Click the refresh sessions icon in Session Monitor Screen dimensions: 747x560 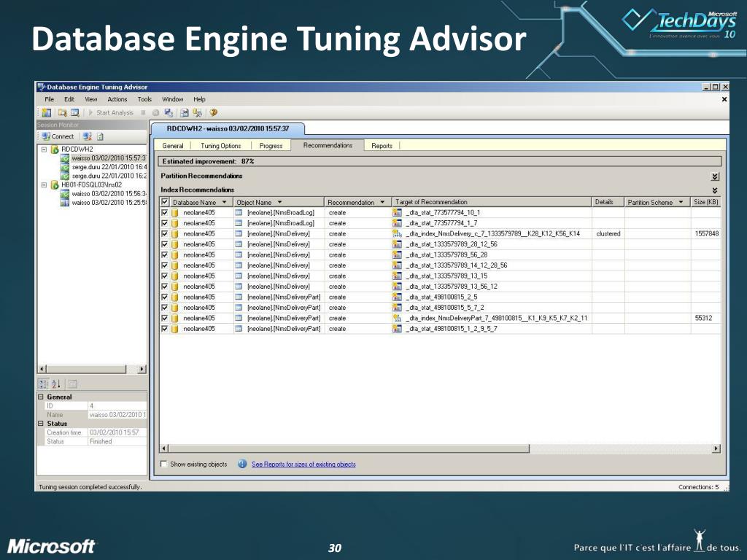pos(100,136)
